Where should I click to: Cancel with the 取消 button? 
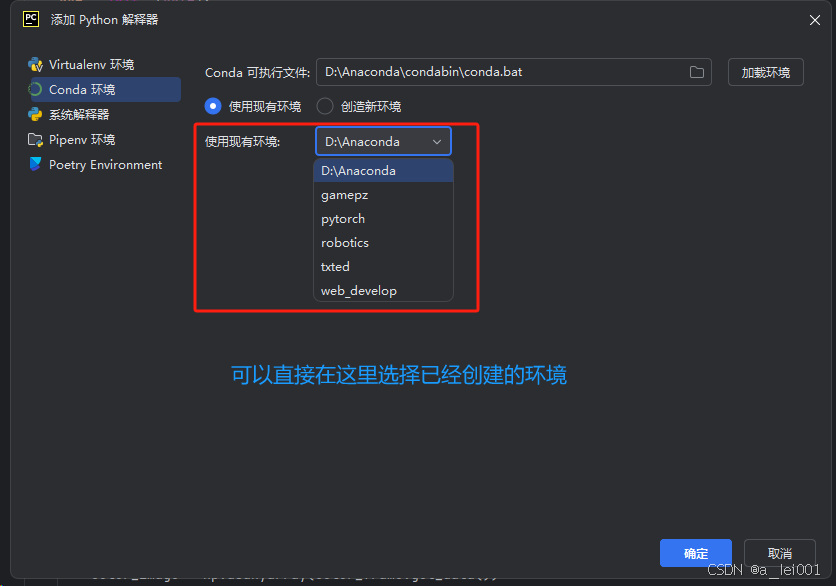pyautogui.click(x=779, y=553)
